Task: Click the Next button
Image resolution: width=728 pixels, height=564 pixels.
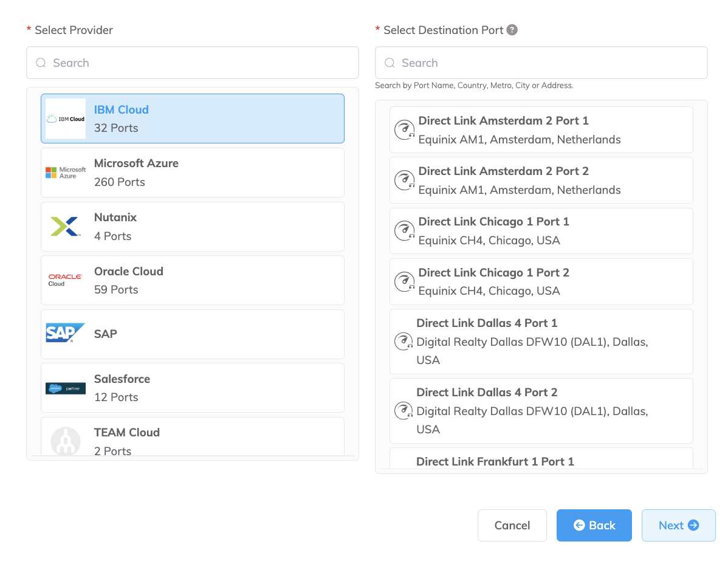Action: [x=678, y=525]
